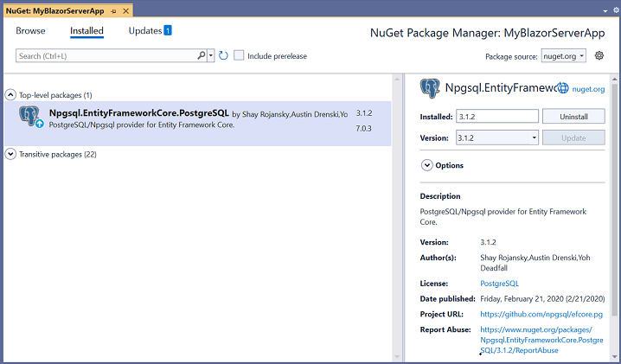Click latest version 7.0.3 in package row
The width and height of the screenshot is (621, 364).
pos(363,128)
